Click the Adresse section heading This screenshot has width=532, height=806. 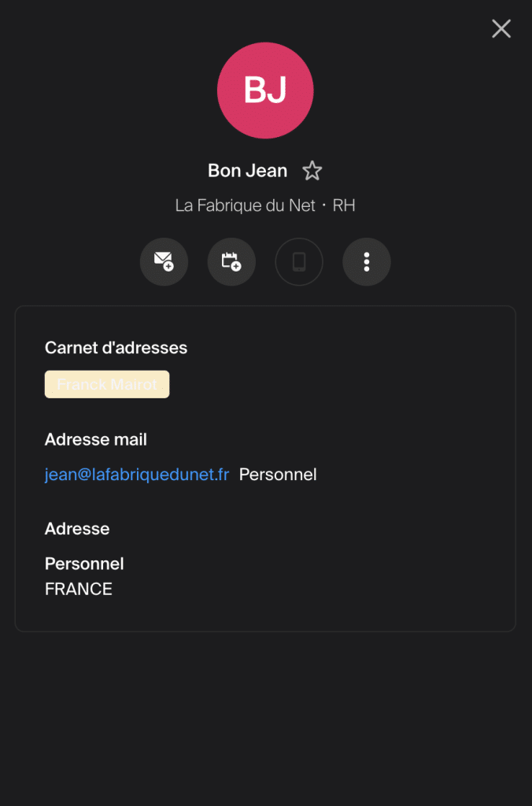(77, 529)
